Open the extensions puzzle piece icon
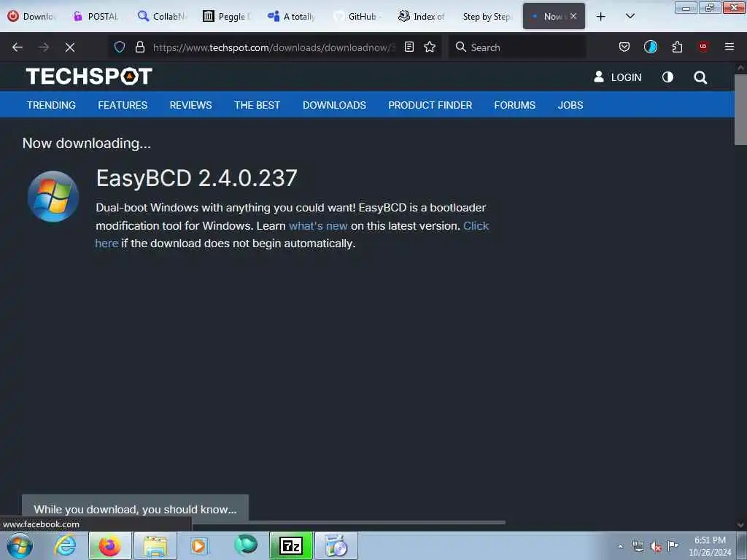747x560 pixels. [677, 47]
